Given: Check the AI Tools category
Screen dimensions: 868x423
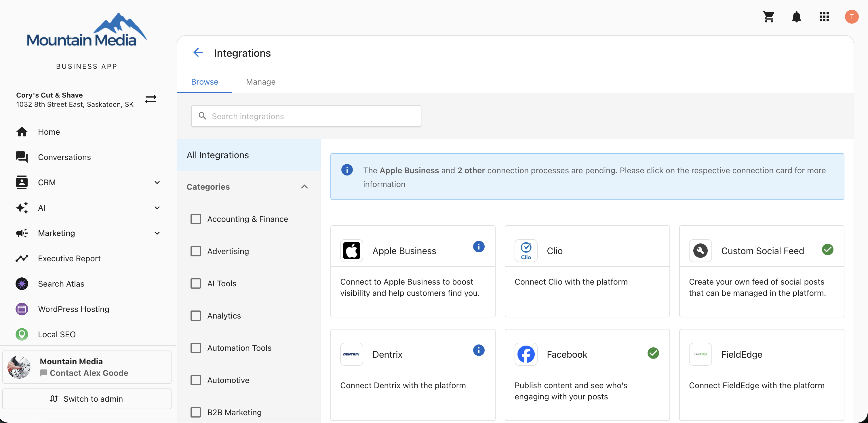Looking at the screenshot, I should pyautogui.click(x=195, y=283).
